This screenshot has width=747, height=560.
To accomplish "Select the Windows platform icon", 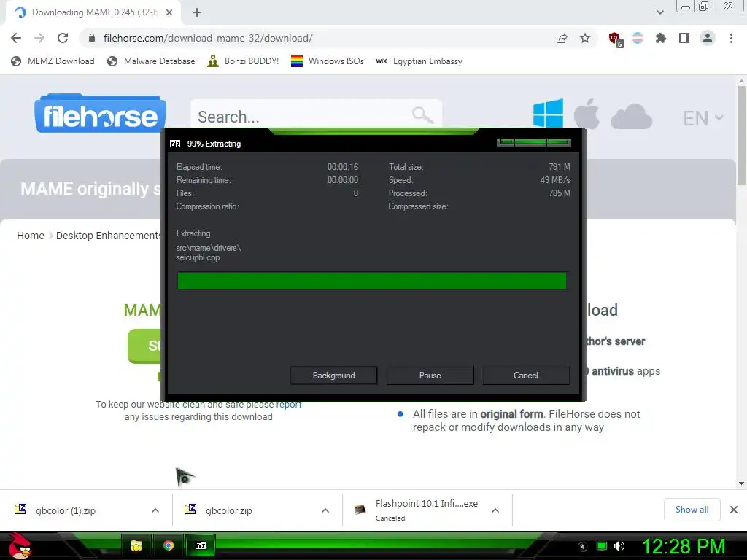I will click(548, 113).
